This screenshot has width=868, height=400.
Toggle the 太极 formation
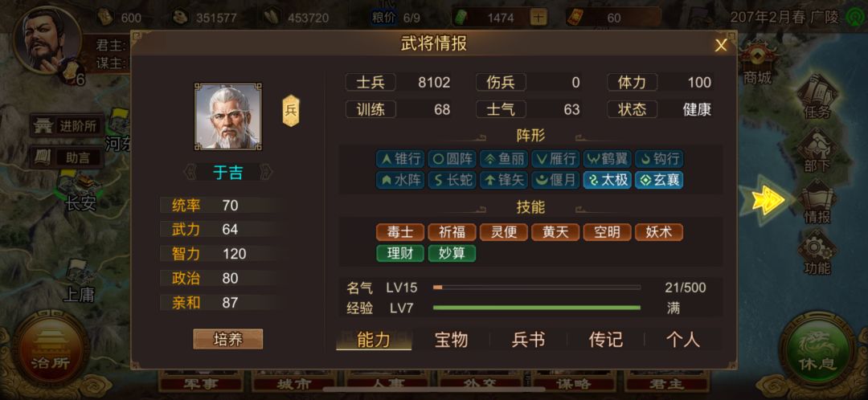(608, 180)
